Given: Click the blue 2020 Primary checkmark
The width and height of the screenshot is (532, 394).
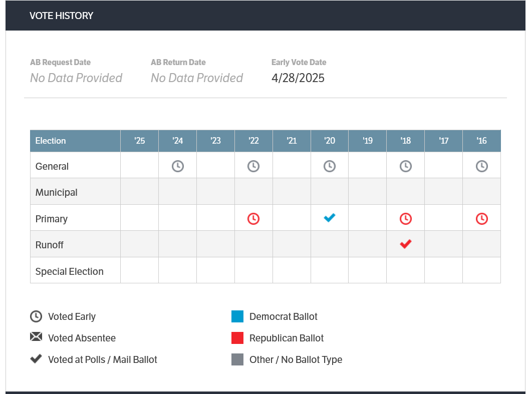Looking at the screenshot, I should pyautogui.click(x=330, y=218).
